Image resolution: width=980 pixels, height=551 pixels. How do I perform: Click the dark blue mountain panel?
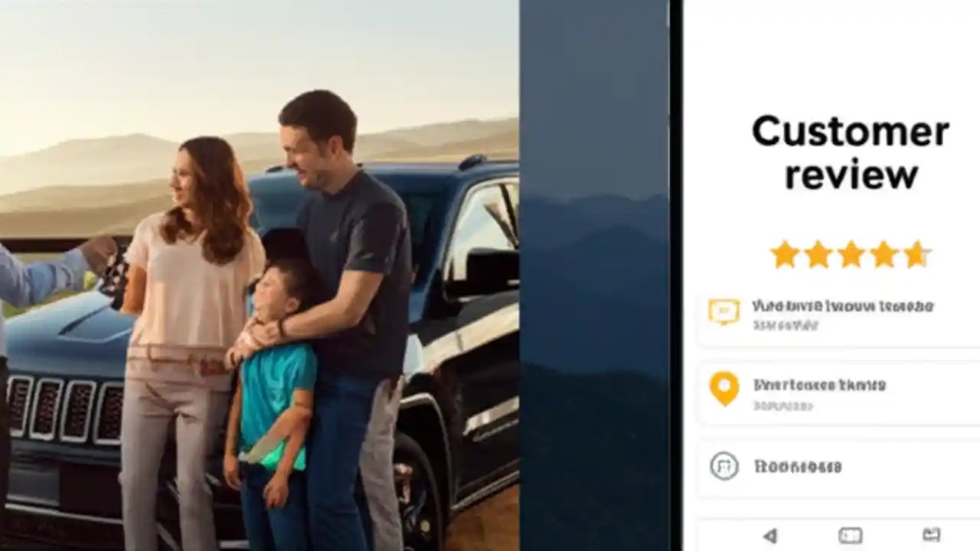pyautogui.click(x=594, y=275)
